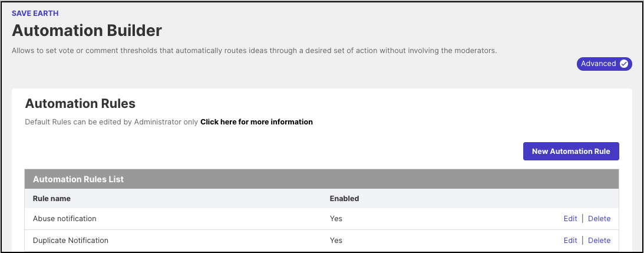Select the Abuse notification rule name
Screen dimensions: 644x253
[x=64, y=218]
